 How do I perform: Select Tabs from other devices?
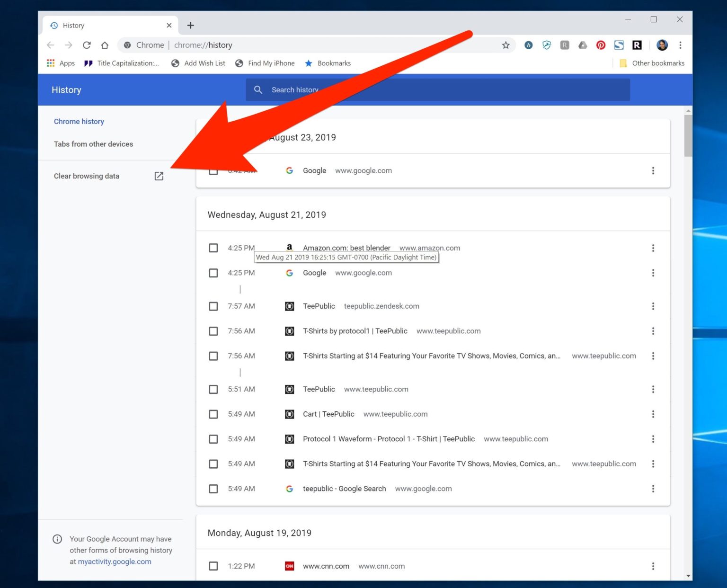coord(93,144)
